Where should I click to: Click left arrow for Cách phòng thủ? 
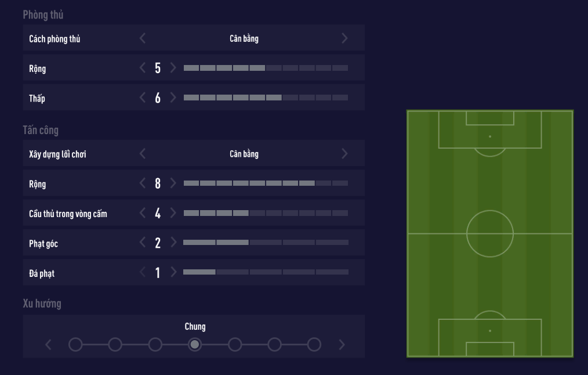[x=143, y=39]
